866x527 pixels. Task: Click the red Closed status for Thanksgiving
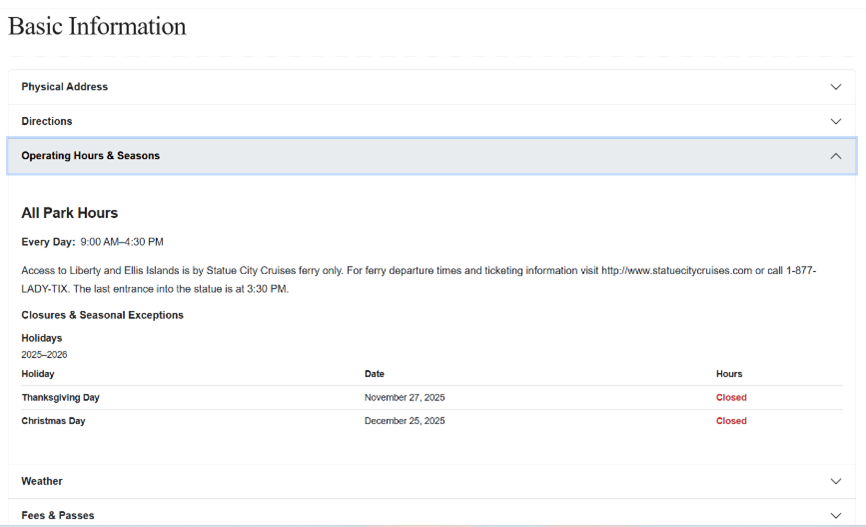tap(731, 397)
